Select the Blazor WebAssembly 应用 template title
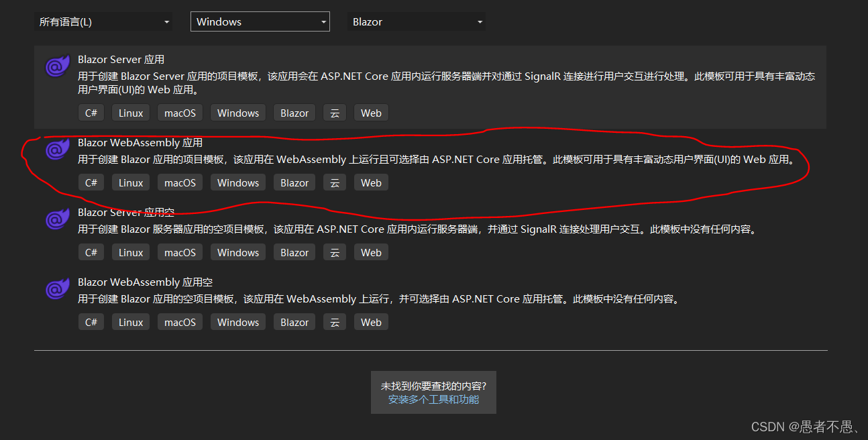 140,143
